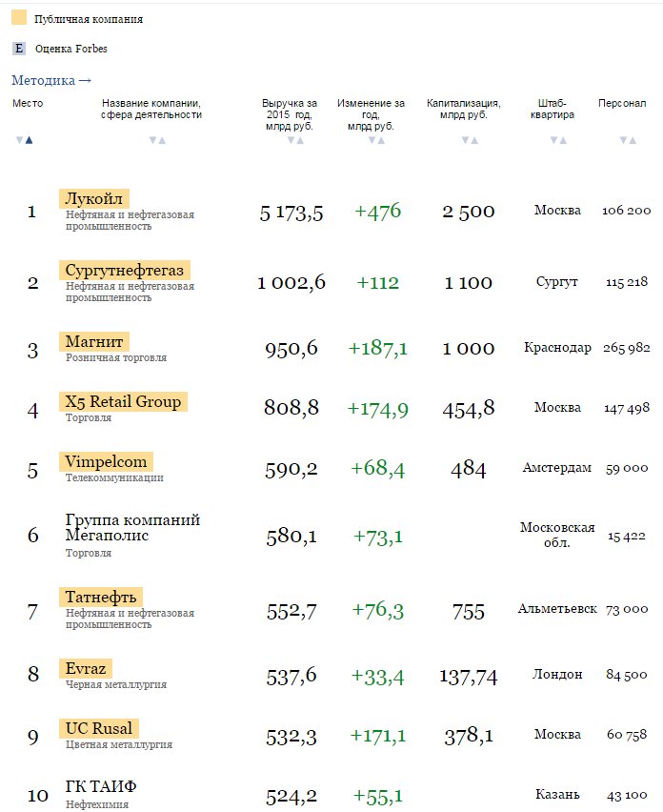Select the +76,3 change value
Viewport: 663px width, 812px height.
tap(378, 611)
